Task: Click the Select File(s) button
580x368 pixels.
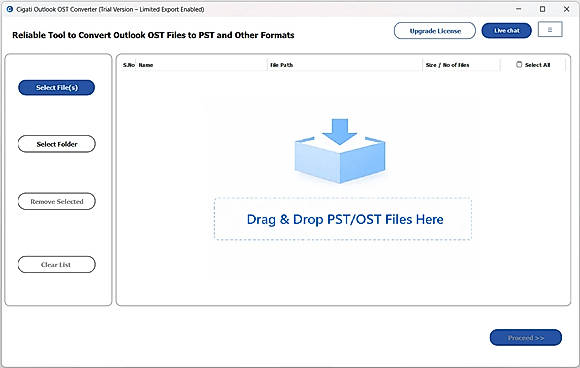Action: (x=57, y=88)
